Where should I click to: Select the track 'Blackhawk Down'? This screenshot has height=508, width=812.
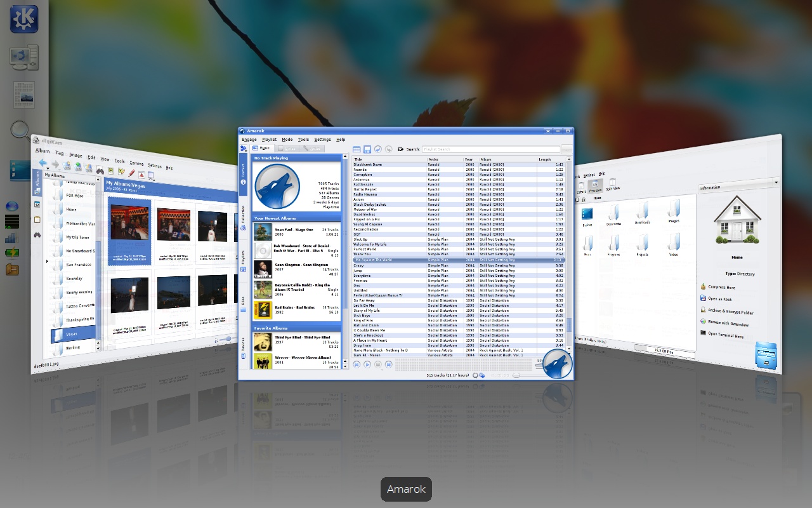coord(459,164)
